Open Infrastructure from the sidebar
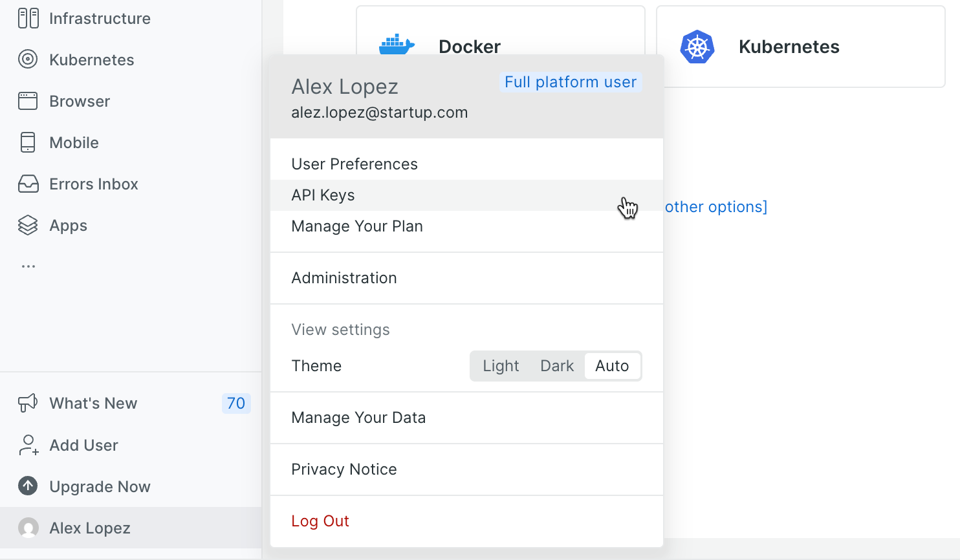The height and width of the screenshot is (560, 960). [28, 18]
